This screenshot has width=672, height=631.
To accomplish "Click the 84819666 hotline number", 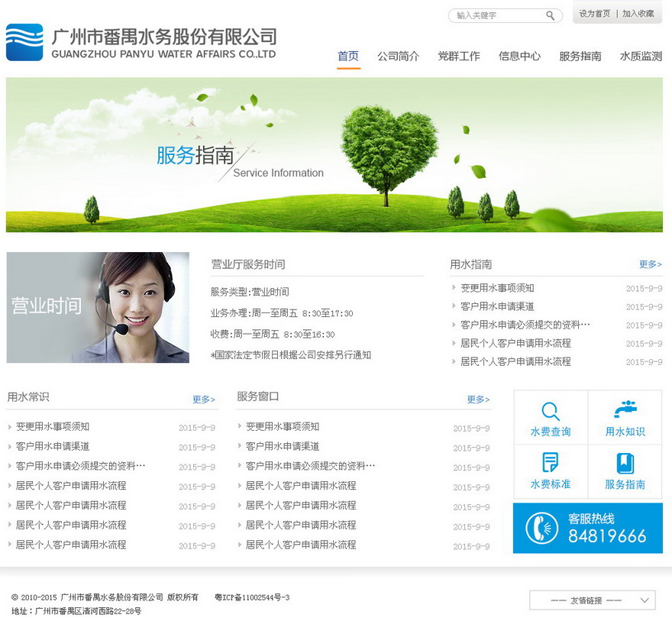I will click(607, 536).
